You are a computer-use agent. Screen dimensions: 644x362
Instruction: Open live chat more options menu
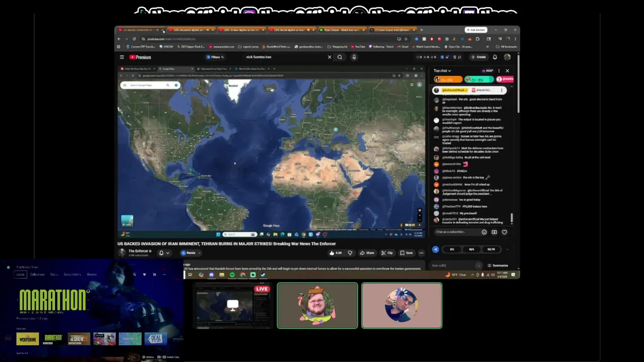[x=499, y=71]
